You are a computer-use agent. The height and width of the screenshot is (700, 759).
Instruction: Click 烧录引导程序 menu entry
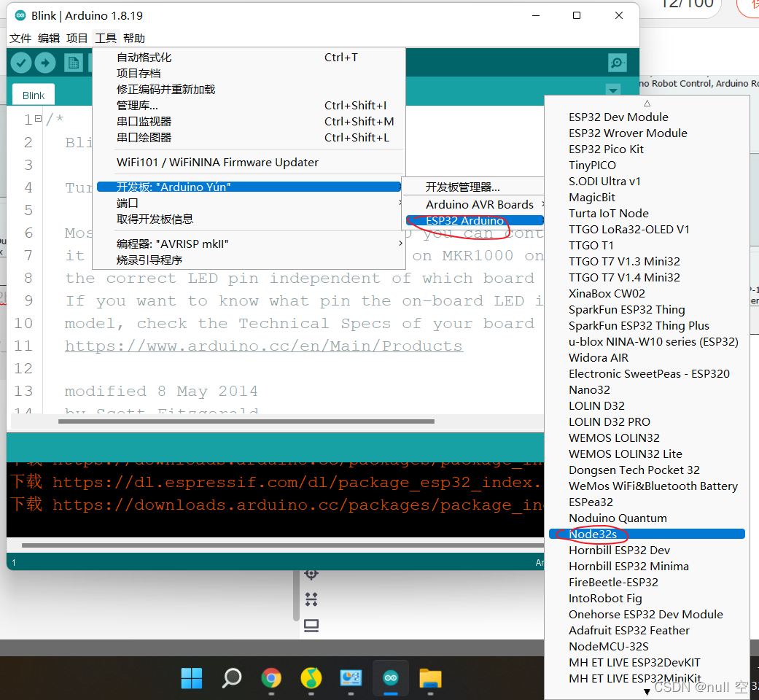(x=249, y=260)
